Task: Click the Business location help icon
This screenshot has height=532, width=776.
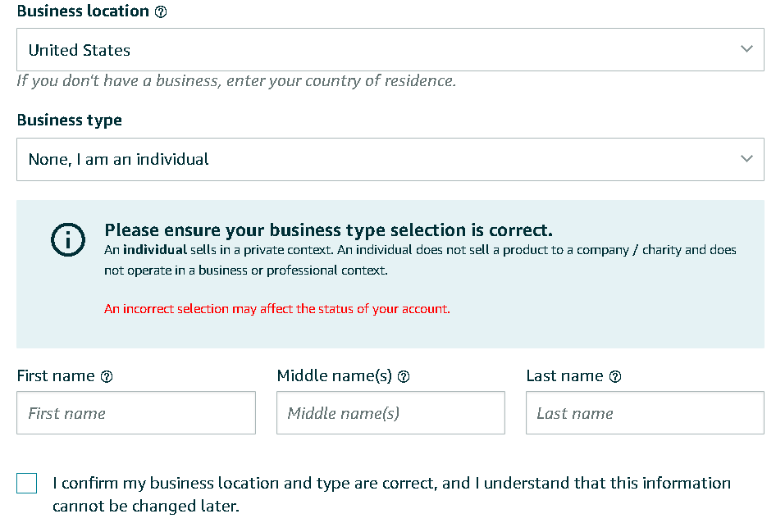Action: pos(161,12)
